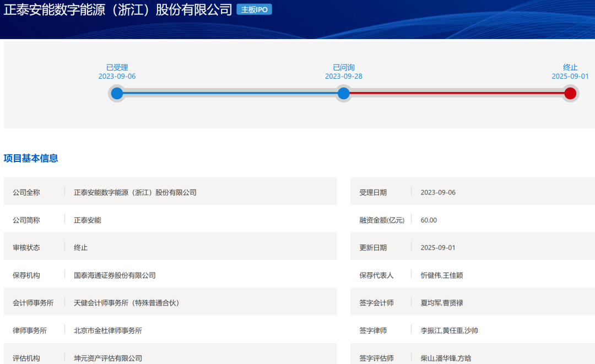Click the 终止 label above the timeline
Screen dimensions: 595x364
pos(570,68)
